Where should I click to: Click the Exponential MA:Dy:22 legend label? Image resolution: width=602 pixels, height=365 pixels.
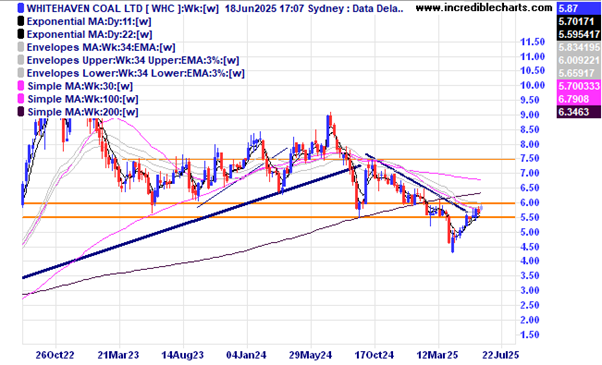click(89, 35)
